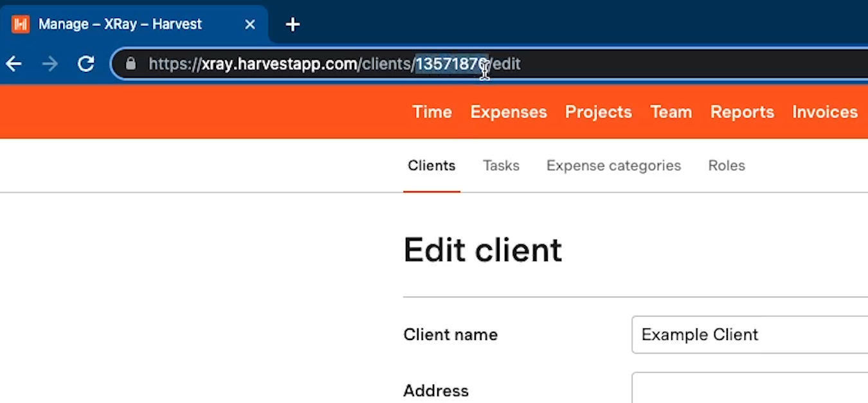Switch to the Tasks sub-tab
Image resolution: width=868 pixels, height=403 pixels.
point(501,166)
